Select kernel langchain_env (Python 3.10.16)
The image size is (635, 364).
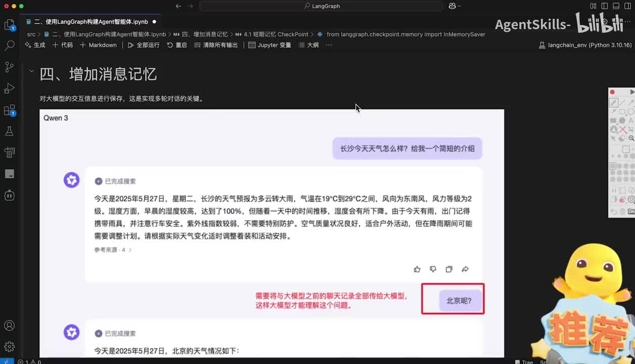coord(586,45)
